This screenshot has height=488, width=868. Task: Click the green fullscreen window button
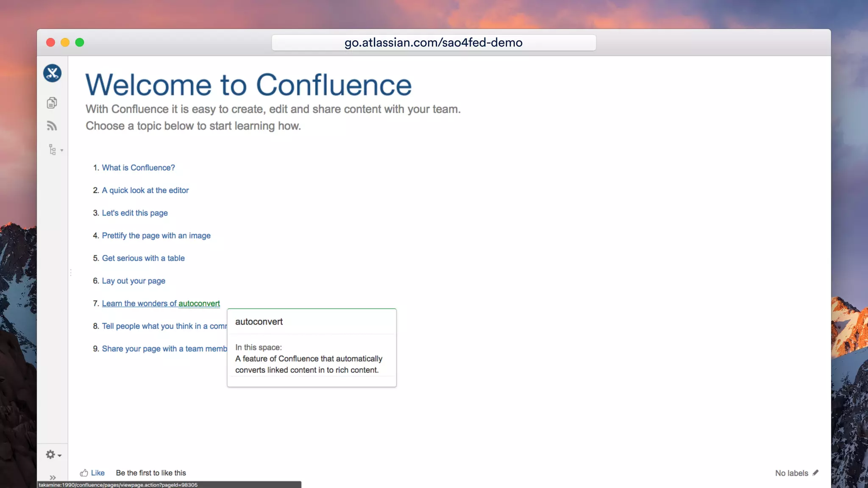tap(80, 42)
